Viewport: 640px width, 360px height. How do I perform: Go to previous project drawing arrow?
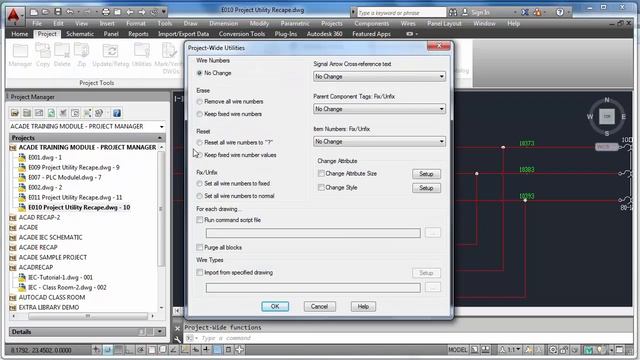(130, 12)
